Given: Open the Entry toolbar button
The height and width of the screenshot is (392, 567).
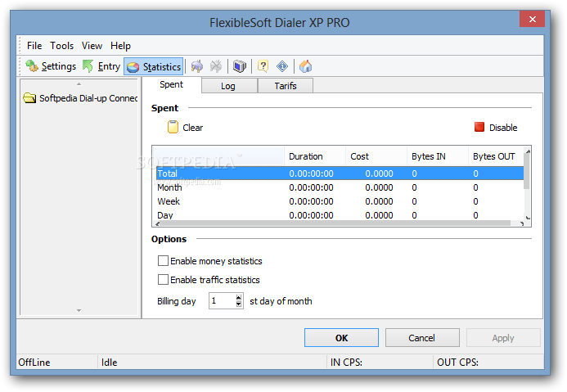Looking at the screenshot, I should click(101, 66).
